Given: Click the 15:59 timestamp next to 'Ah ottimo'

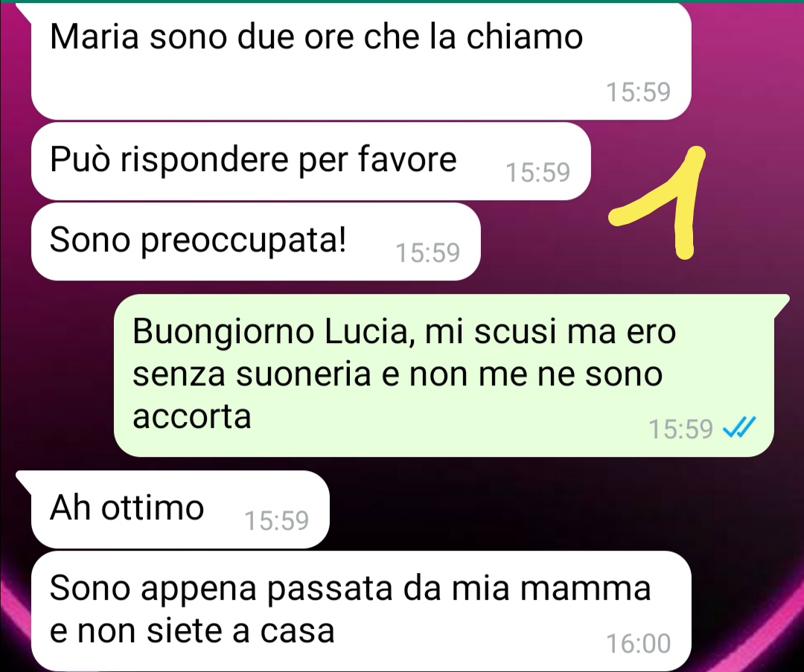Looking at the screenshot, I should (x=276, y=520).
